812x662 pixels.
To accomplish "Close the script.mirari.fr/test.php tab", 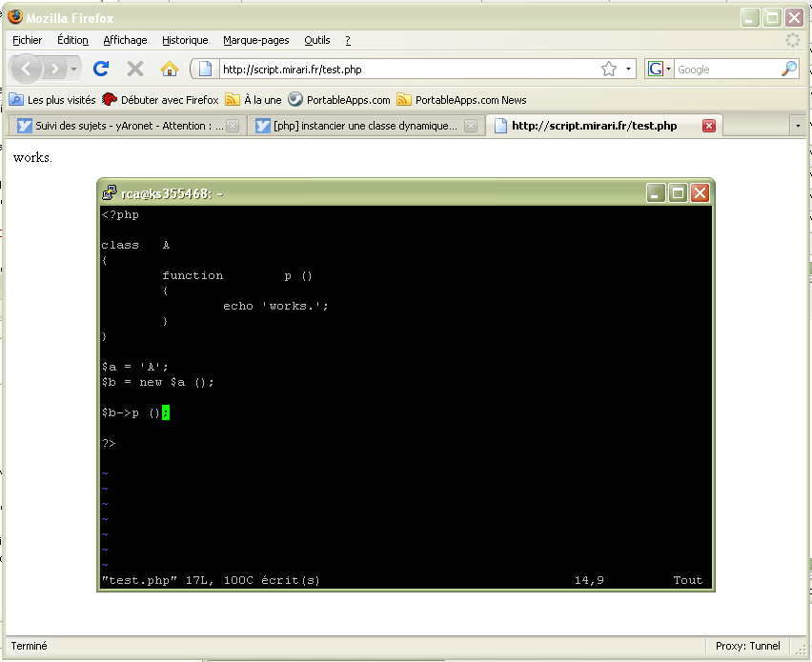I will pos(708,126).
